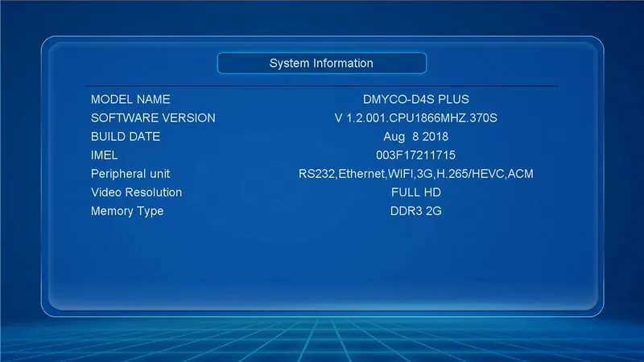Select the SOFTWARE VERSION label
Screen dimensions: 644x362
pyautogui.click(x=153, y=118)
